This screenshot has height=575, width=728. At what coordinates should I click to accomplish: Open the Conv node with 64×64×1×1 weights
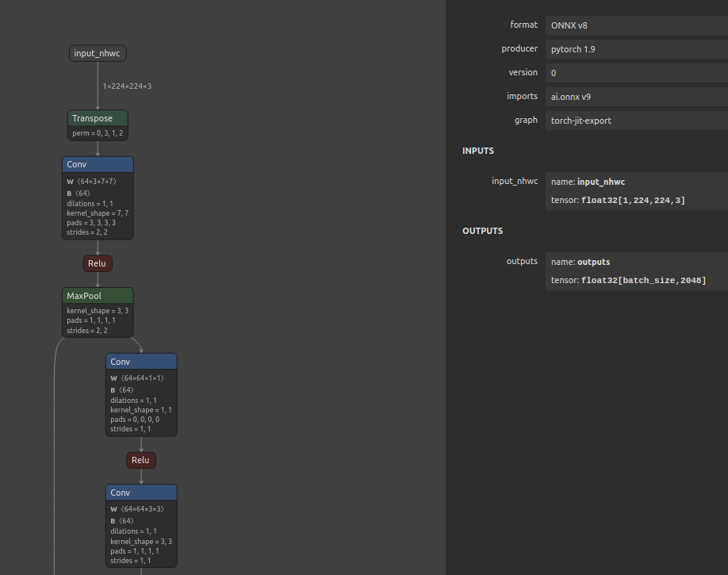[141, 362]
